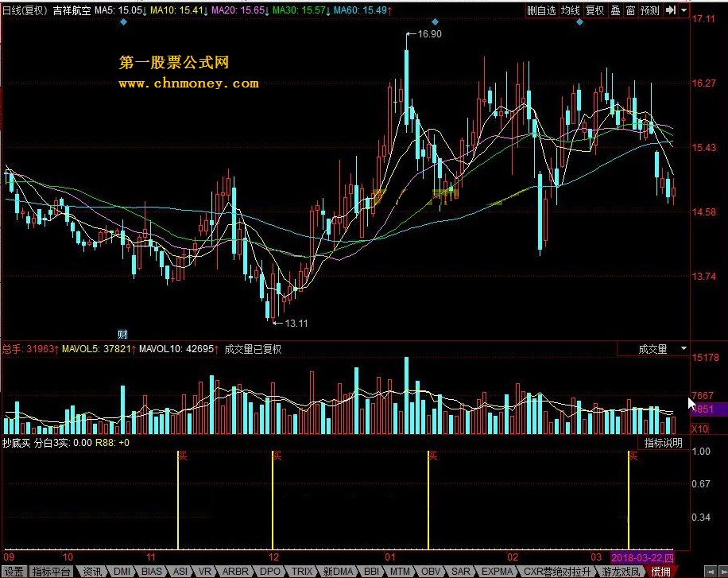728x578 pixels.
Task: Click the 买 signal at month 12
Action: point(277,456)
